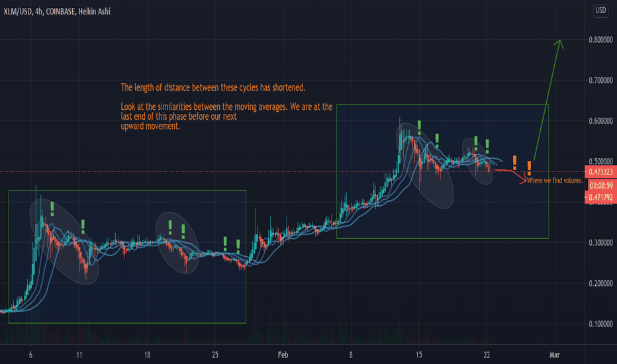Click the date label 15 on time axis
The image size is (617, 364).
[418, 355]
